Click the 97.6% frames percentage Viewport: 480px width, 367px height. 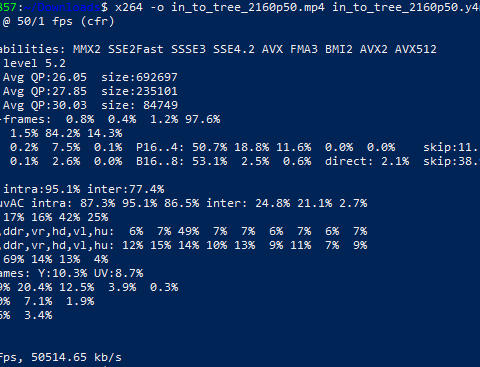203,119
